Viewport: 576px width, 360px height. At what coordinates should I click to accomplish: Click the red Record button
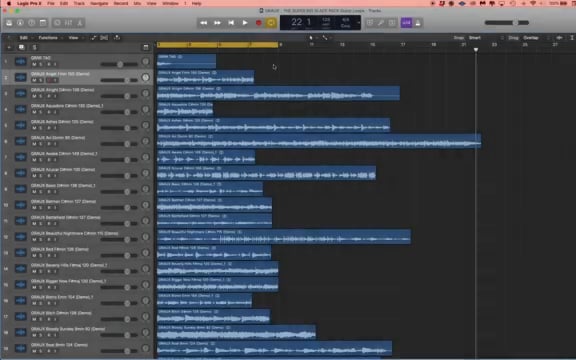[259, 23]
